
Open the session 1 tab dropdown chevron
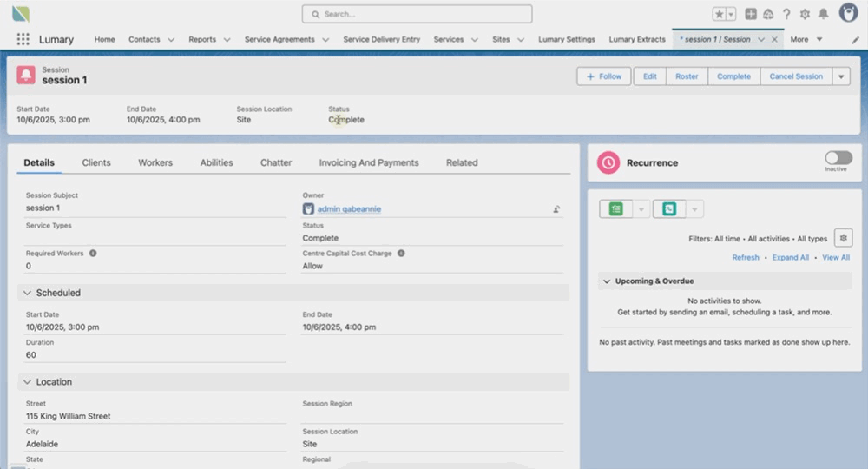761,40
